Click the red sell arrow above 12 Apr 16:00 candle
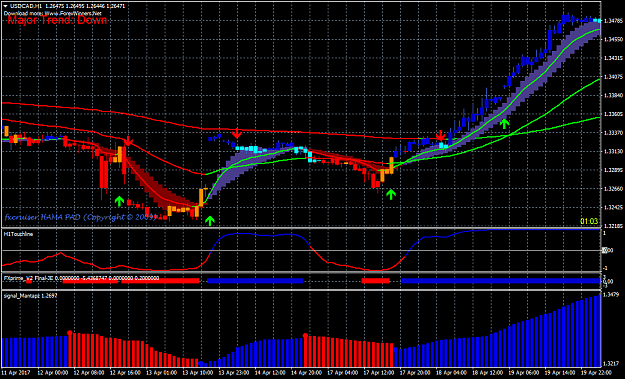The height and width of the screenshot is (379, 625). [128, 141]
